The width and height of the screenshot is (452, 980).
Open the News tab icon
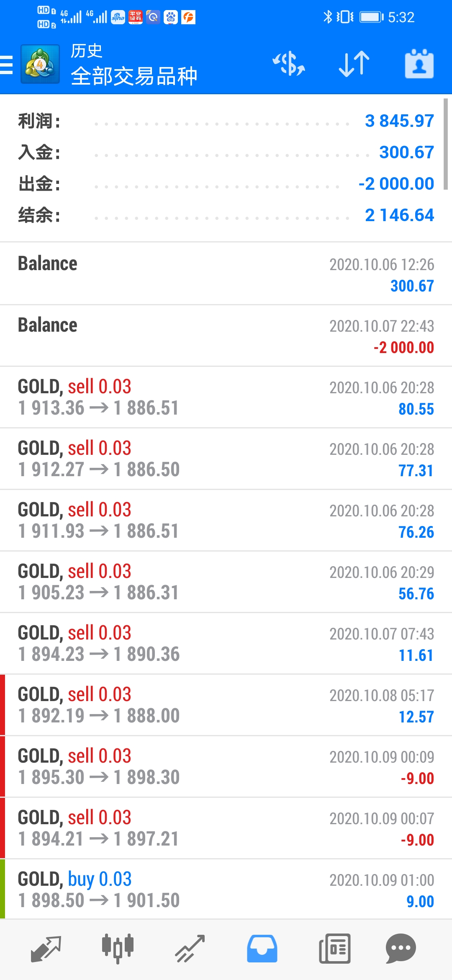point(334,949)
